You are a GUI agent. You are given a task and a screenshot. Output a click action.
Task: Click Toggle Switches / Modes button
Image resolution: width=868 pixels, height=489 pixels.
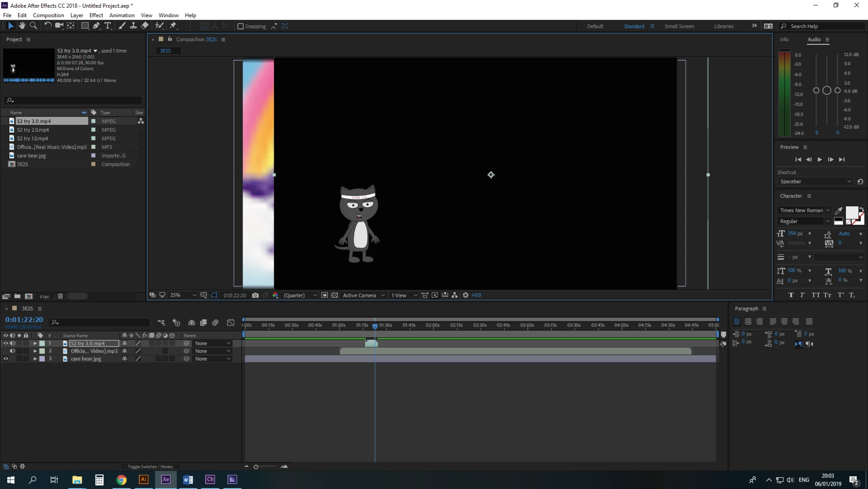click(150, 466)
